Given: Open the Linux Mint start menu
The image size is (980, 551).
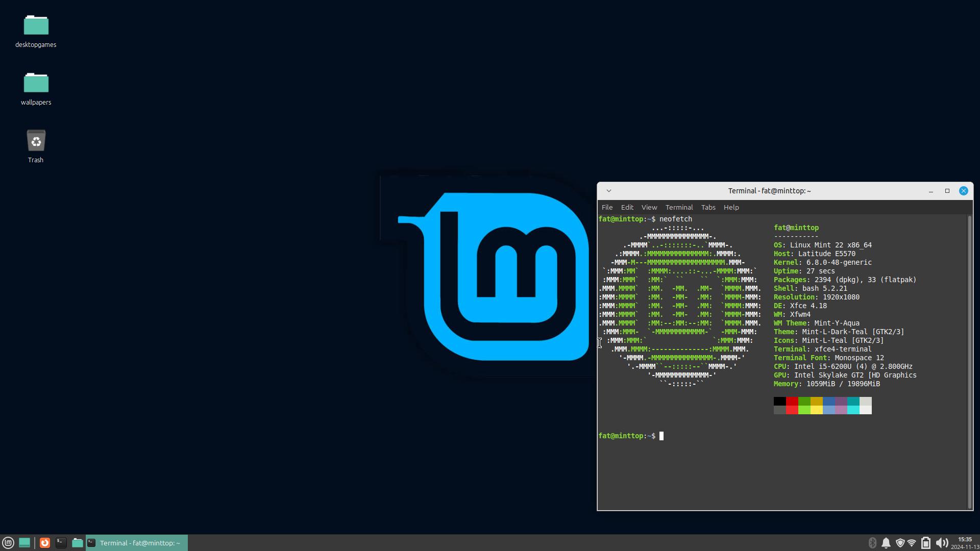Looking at the screenshot, I should point(8,543).
